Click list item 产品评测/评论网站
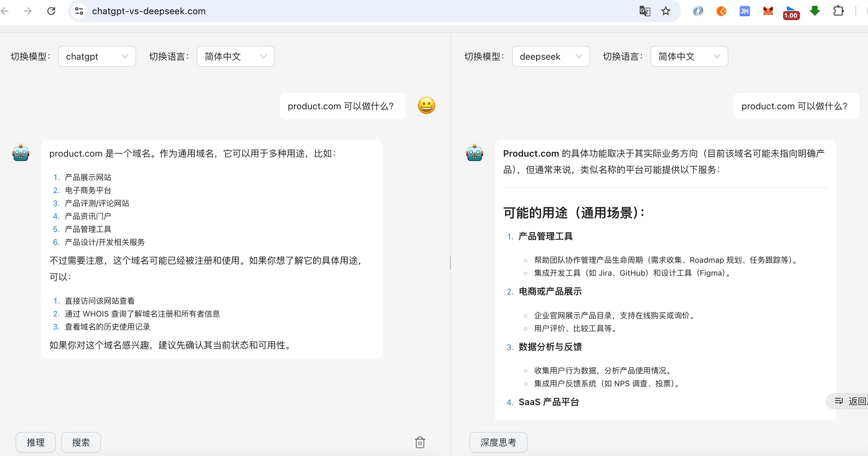 97,203
